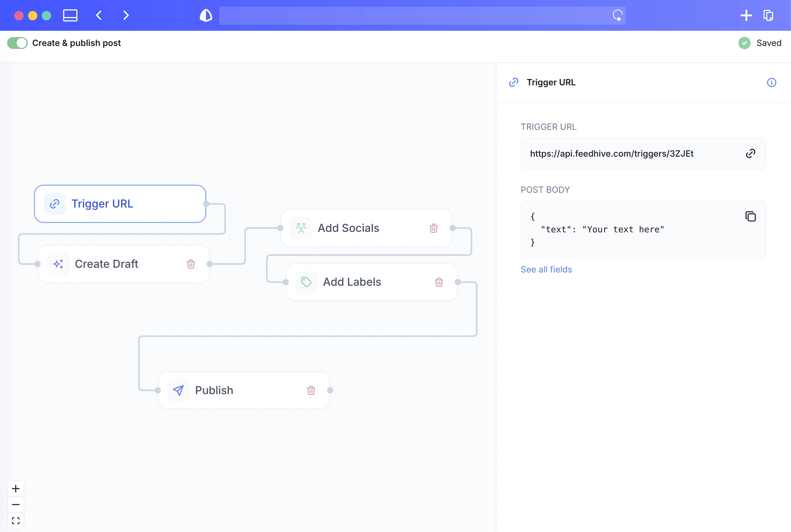
Task: Click the tag icon on Add Labels
Action: 306,282
